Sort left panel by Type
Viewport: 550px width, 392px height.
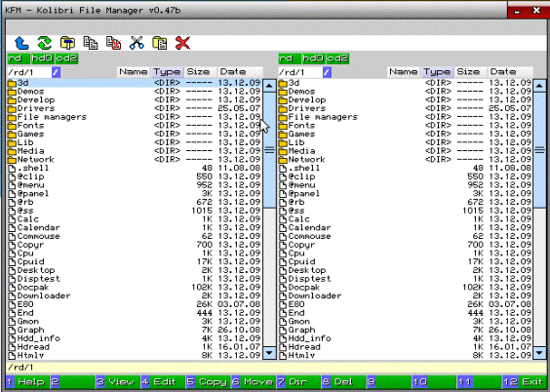click(167, 72)
